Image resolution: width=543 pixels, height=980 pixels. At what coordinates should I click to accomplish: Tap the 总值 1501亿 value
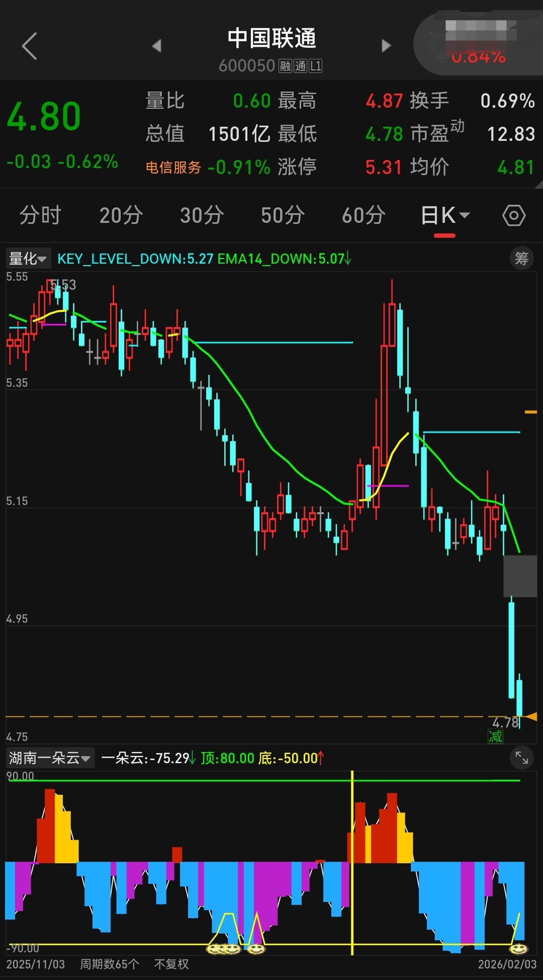click(239, 134)
